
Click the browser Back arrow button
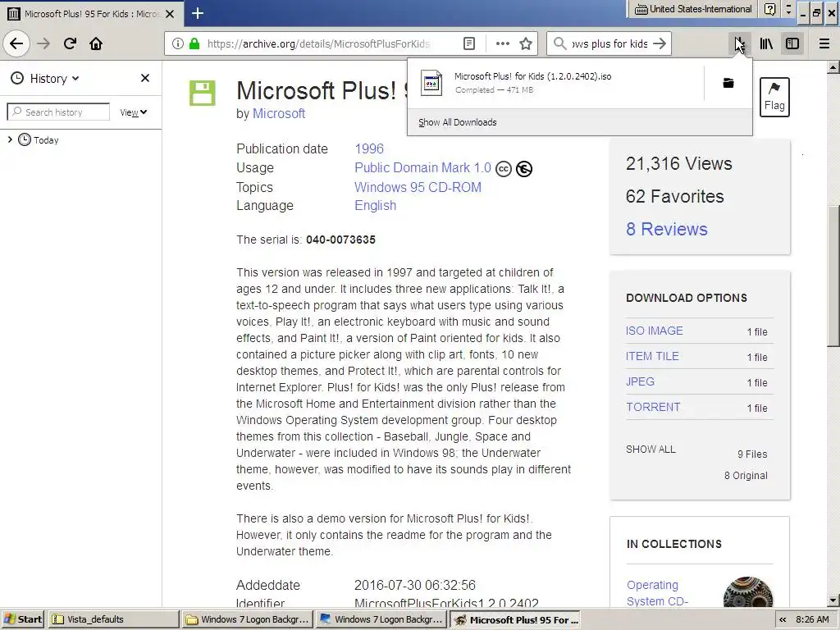(x=16, y=43)
